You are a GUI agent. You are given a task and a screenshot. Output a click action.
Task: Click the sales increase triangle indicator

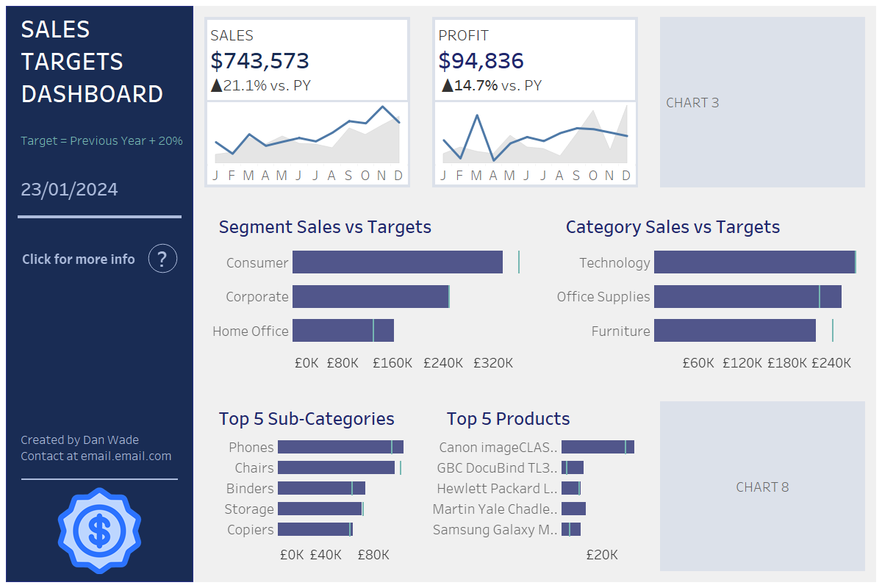216,86
